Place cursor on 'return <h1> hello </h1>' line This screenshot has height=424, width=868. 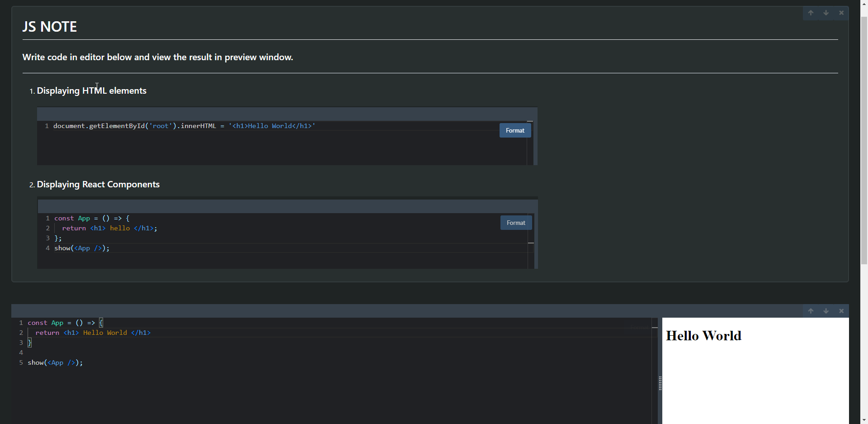pos(109,229)
